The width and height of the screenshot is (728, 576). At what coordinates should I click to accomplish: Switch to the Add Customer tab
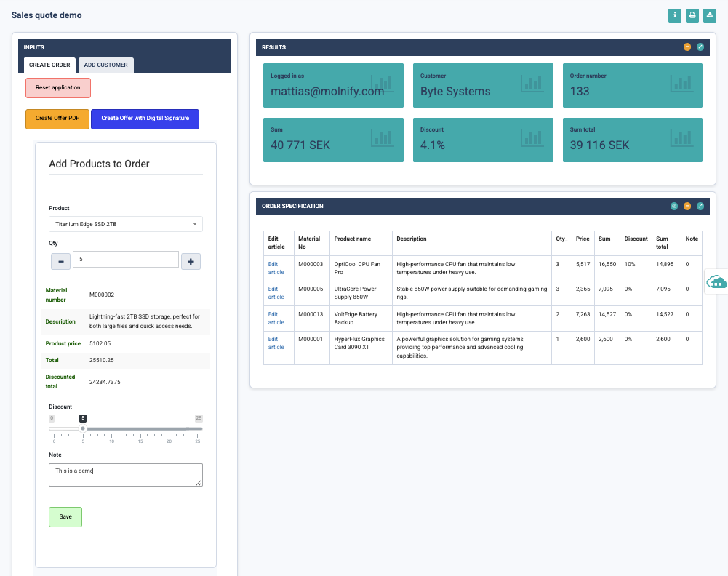[x=105, y=65]
